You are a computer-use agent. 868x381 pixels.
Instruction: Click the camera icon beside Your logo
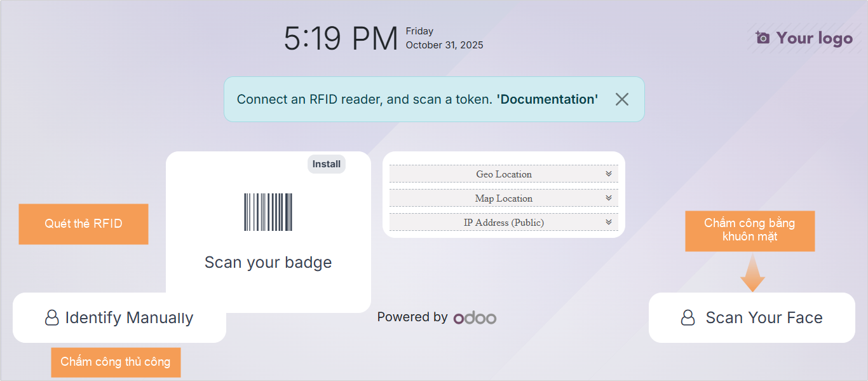point(763,38)
